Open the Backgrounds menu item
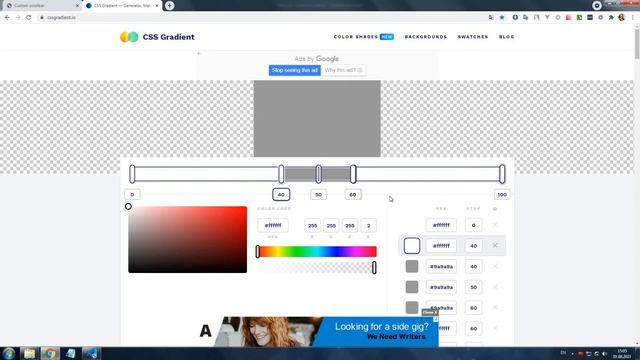Screen dimensions: 640x360 (426, 37)
